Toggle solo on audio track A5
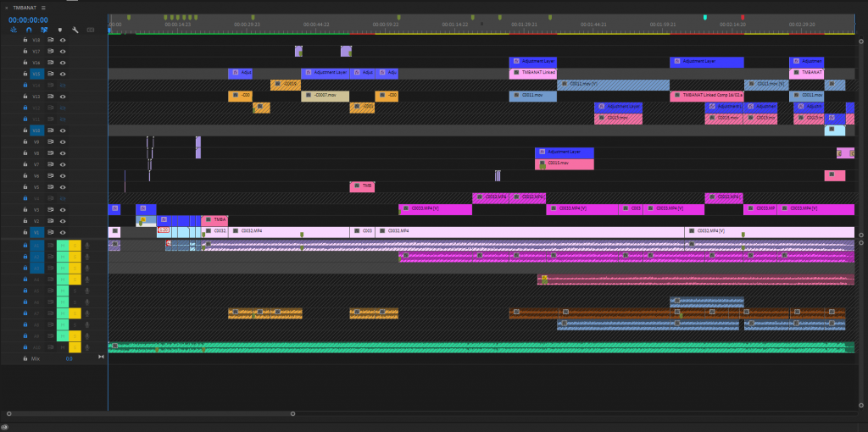 tap(75, 291)
